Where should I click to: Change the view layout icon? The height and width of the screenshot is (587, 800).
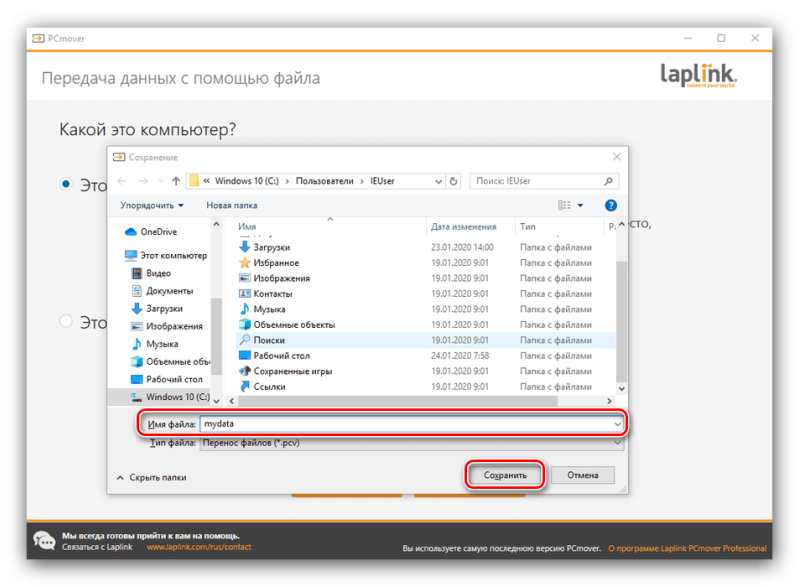tap(564, 205)
